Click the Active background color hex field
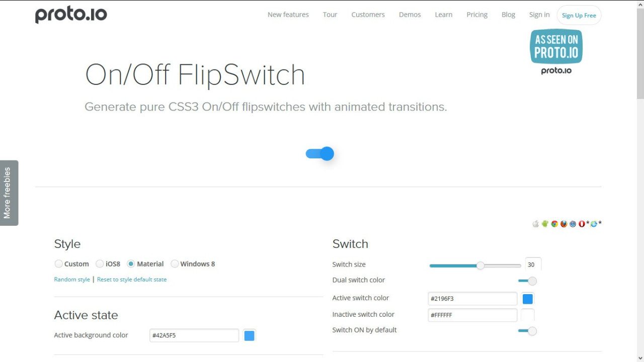Viewport: 644px width, 362px height. pos(194,335)
